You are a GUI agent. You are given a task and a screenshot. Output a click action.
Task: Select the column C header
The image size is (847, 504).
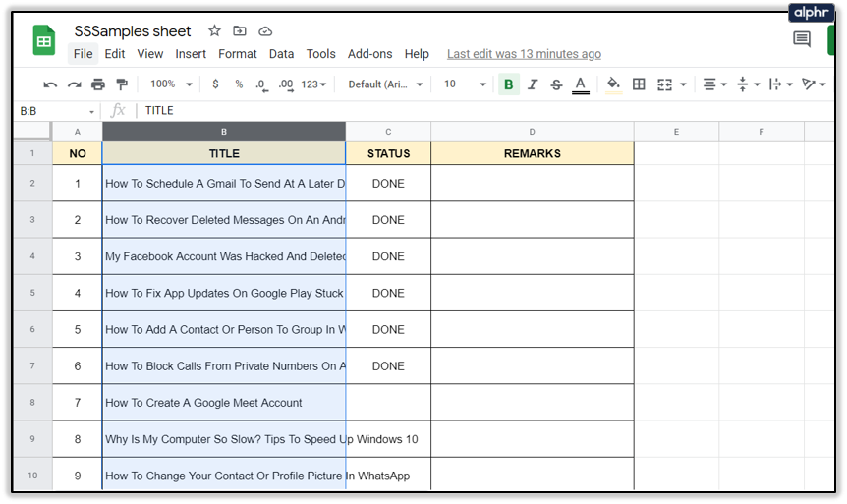click(388, 132)
